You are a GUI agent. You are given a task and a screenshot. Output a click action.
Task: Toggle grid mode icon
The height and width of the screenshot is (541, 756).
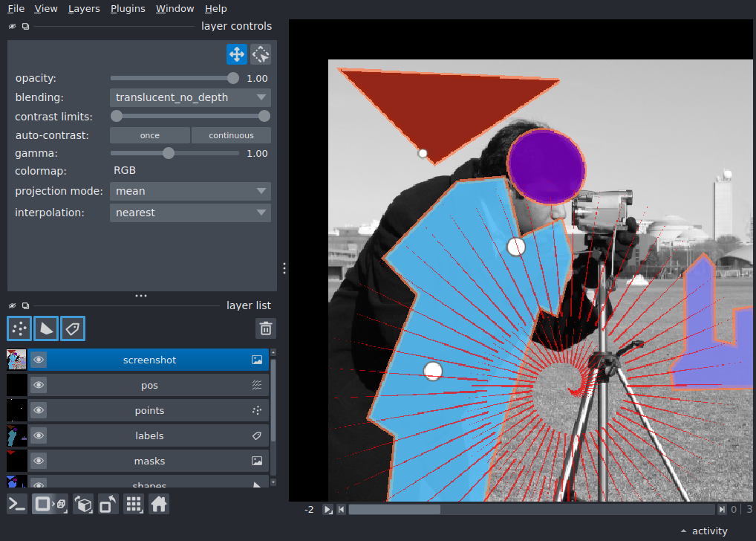(x=134, y=505)
